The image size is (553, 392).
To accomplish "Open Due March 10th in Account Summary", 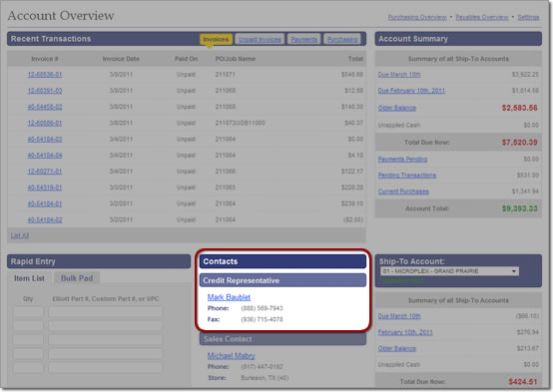I will click(399, 75).
